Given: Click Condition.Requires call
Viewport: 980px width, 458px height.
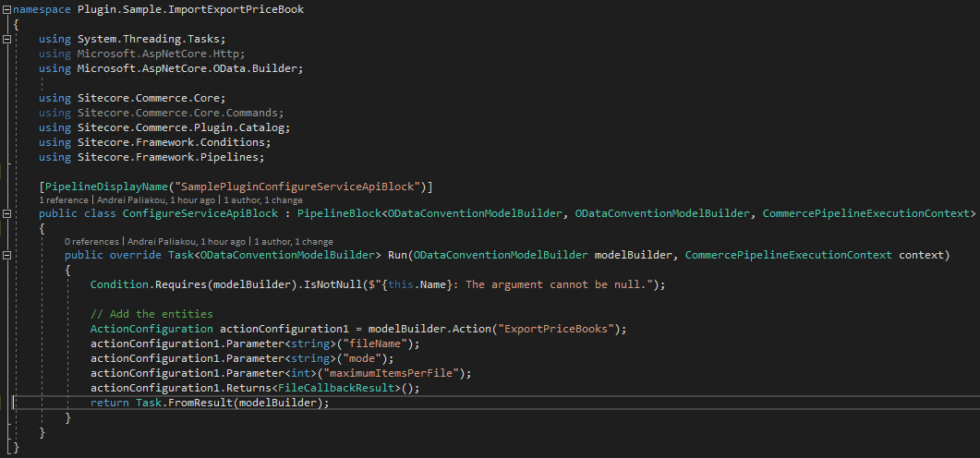Looking at the screenshot, I should click(148, 285).
